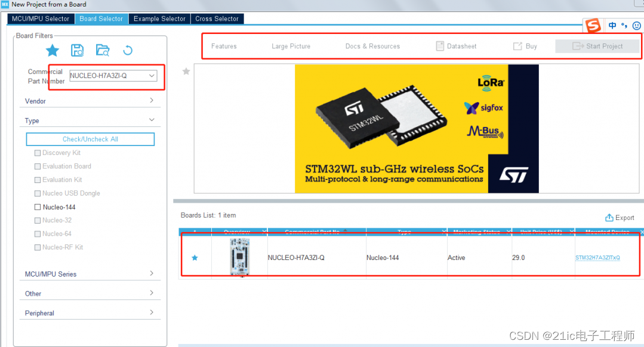
Task: Open the Commercial Part Number dropdown arrow
Action: (152, 76)
